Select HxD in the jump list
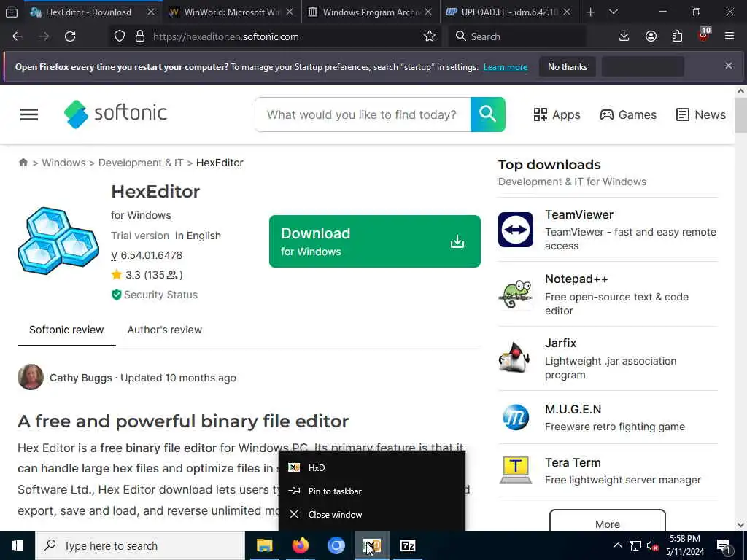The height and width of the screenshot is (560, 747). [372, 467]
